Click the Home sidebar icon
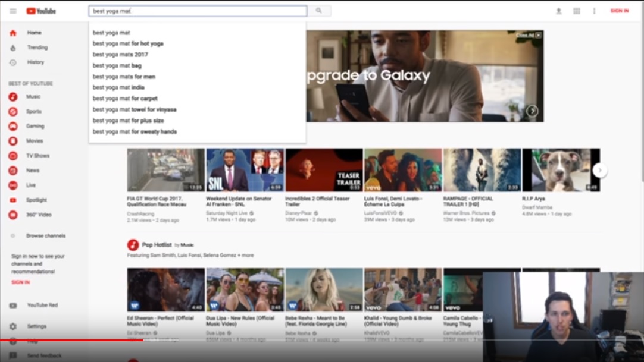Image resolution: width=644 pixels, height=362 pixels. tap(13, 33)
